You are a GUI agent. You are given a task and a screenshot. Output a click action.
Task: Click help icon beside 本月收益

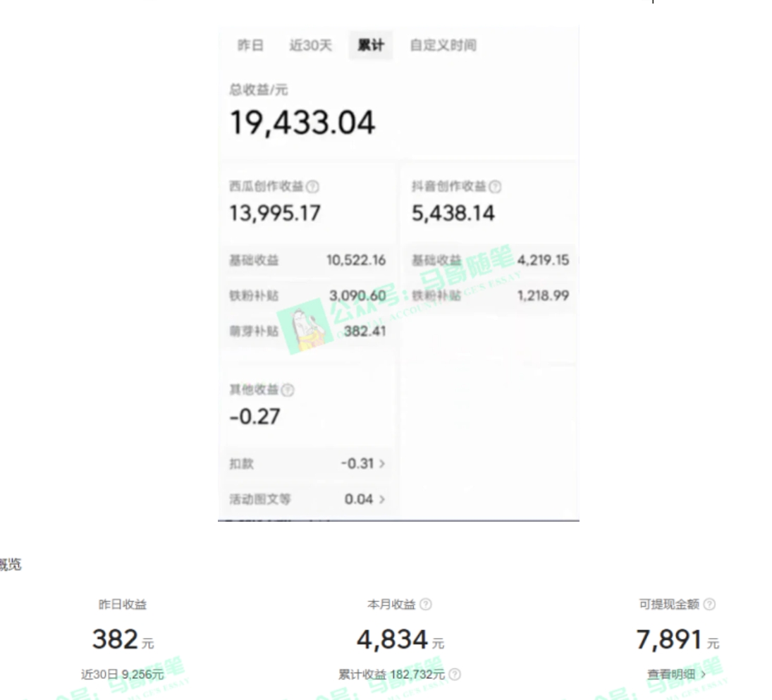(426, 604)
